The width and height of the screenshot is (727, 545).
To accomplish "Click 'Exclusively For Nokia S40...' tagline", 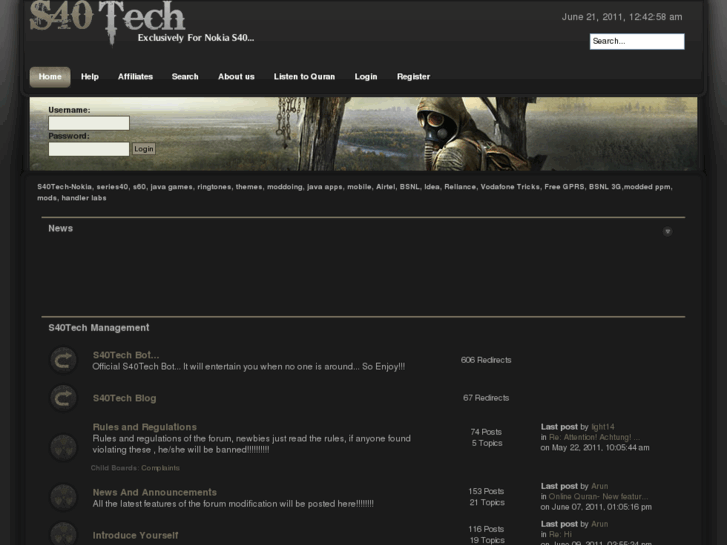I will tap(196, 38).
